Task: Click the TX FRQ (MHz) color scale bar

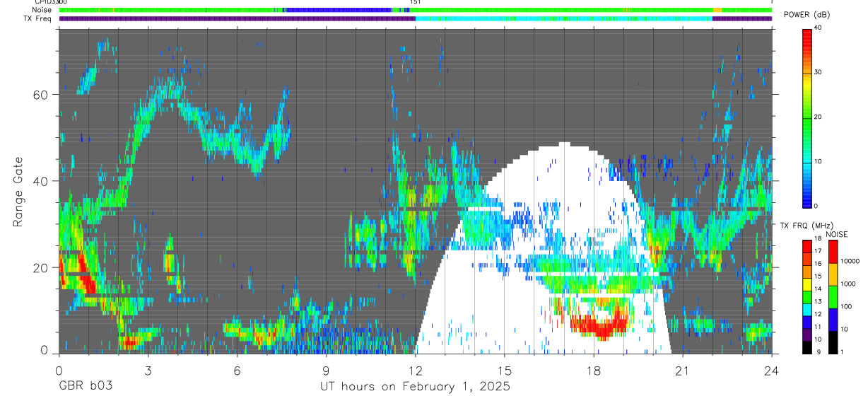Action: pyautogui.click(x=808, y=296)
